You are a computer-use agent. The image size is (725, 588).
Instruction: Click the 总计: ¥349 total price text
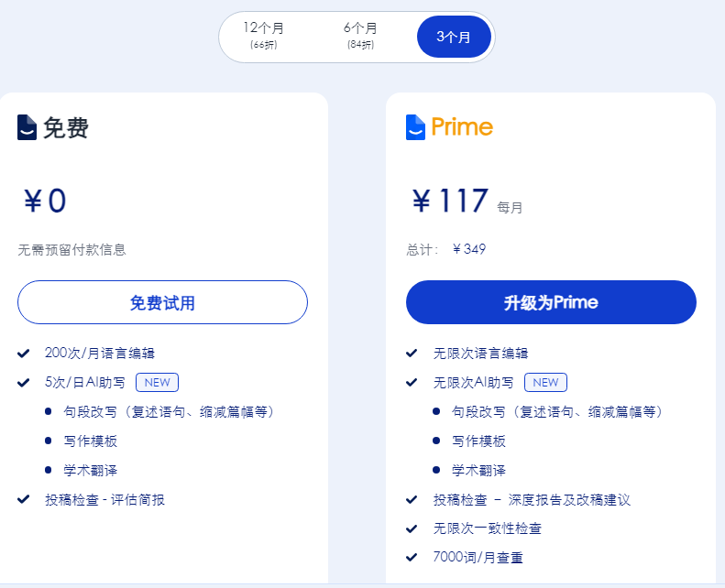446,249
